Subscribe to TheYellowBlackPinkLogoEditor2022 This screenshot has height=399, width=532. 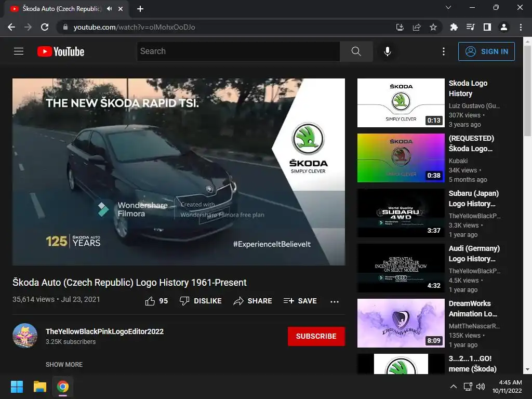coord(316,336)
